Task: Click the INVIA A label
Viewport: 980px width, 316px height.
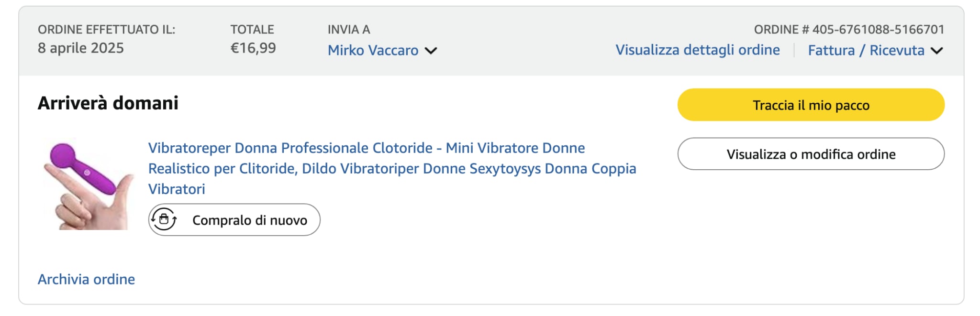Action: [348, 30]
